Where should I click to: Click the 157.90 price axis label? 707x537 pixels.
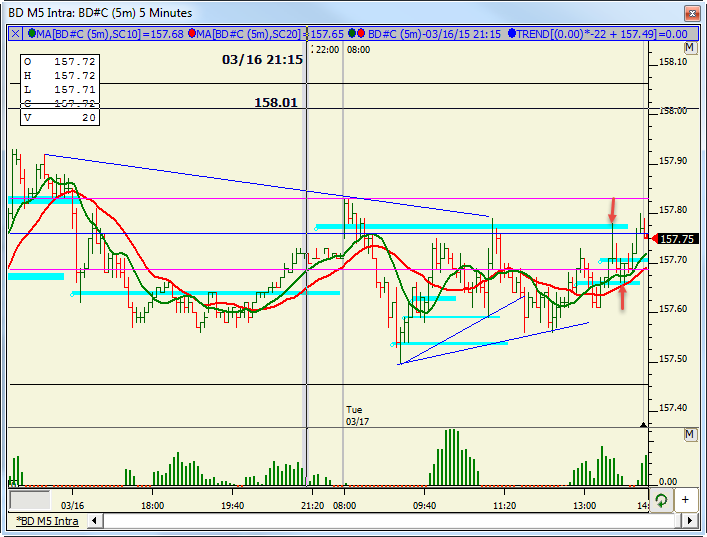673,161
